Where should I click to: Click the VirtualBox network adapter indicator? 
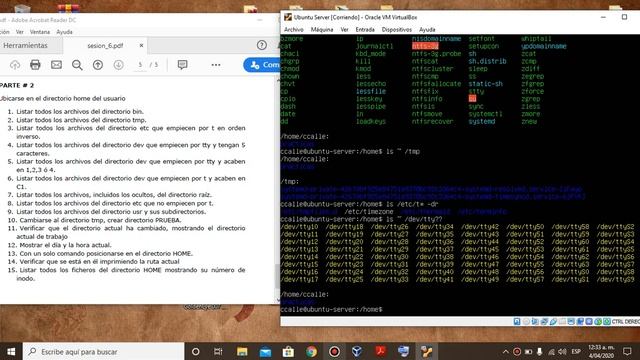(x=544, y=322)
